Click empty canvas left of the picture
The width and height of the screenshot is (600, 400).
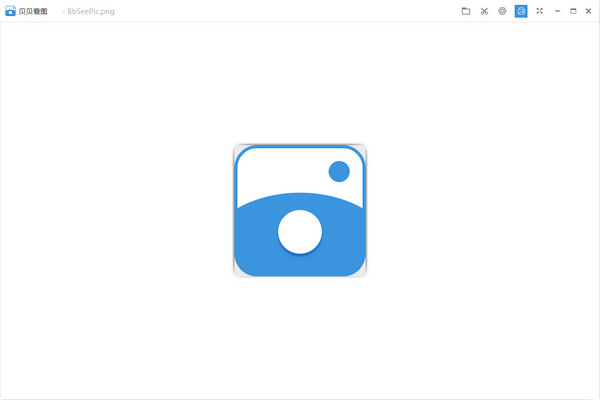coord(120,210)
